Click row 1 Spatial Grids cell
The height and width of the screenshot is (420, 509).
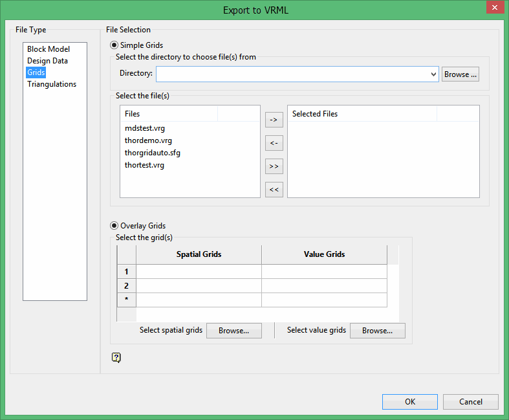(199, 271)
